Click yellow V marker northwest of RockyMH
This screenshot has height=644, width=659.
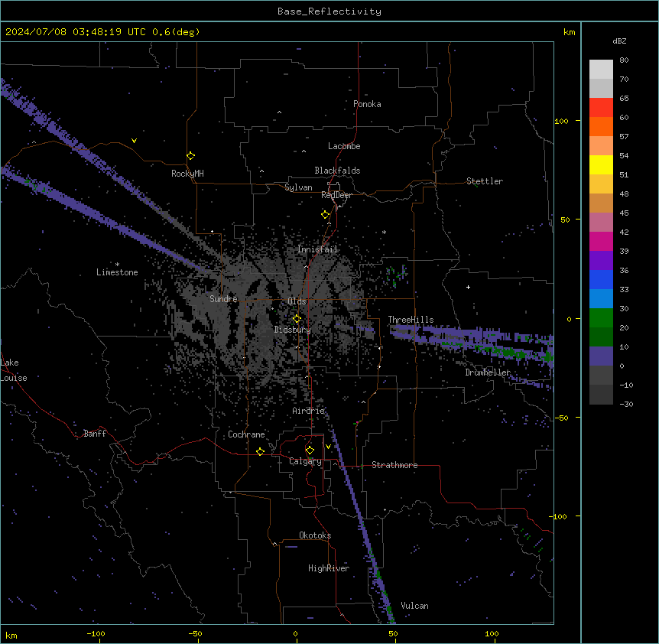134,141
